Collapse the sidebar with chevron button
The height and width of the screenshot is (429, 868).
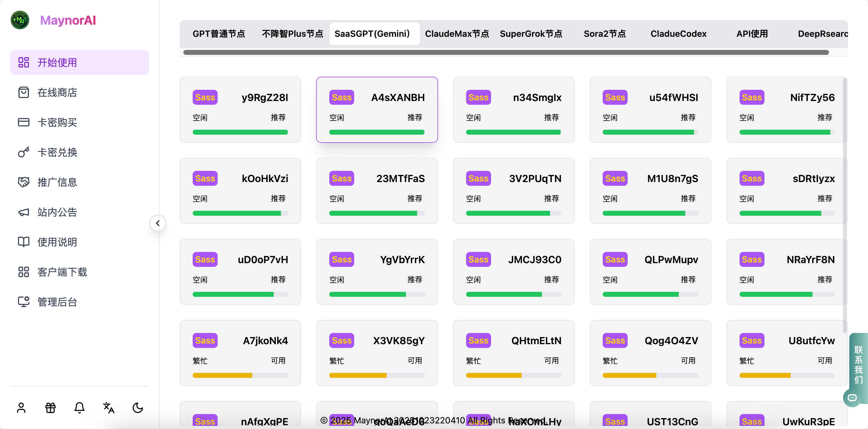click(158, 223)
